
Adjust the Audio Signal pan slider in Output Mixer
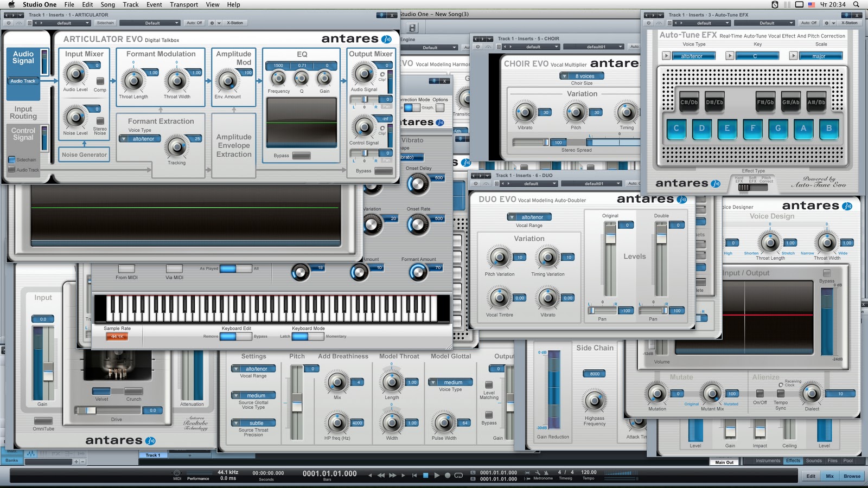pyautogui.click(x=363, y=99)
